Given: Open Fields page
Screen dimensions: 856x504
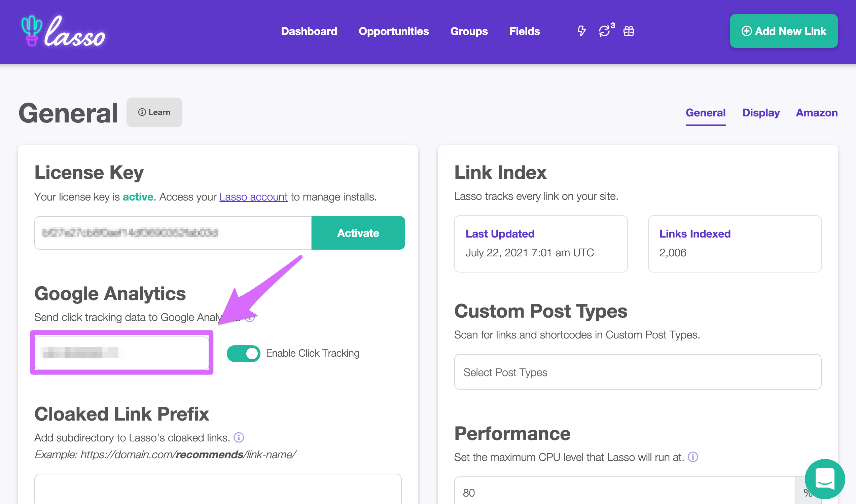Looking at the screenshot, I should tap(525, 31).
